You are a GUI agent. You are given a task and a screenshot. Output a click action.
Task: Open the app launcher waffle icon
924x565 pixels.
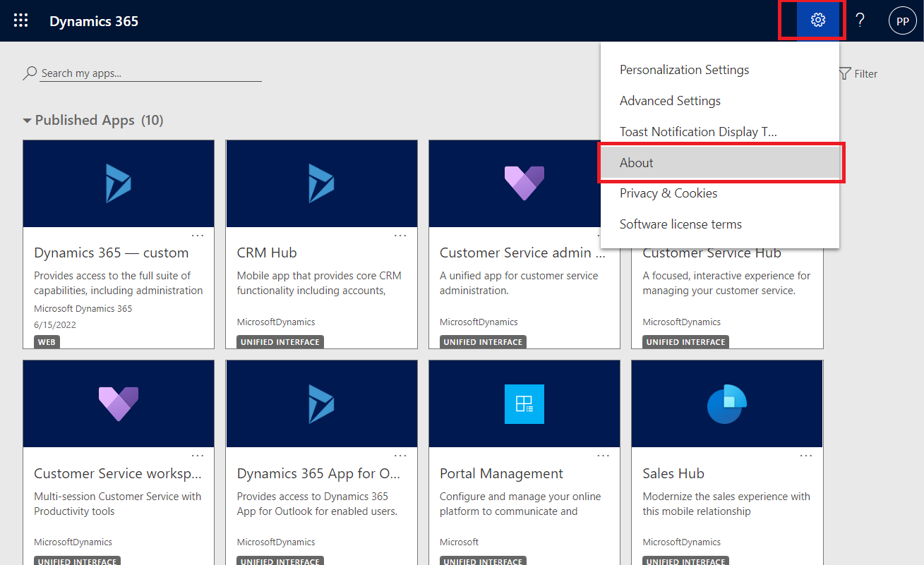coord(21,20)
